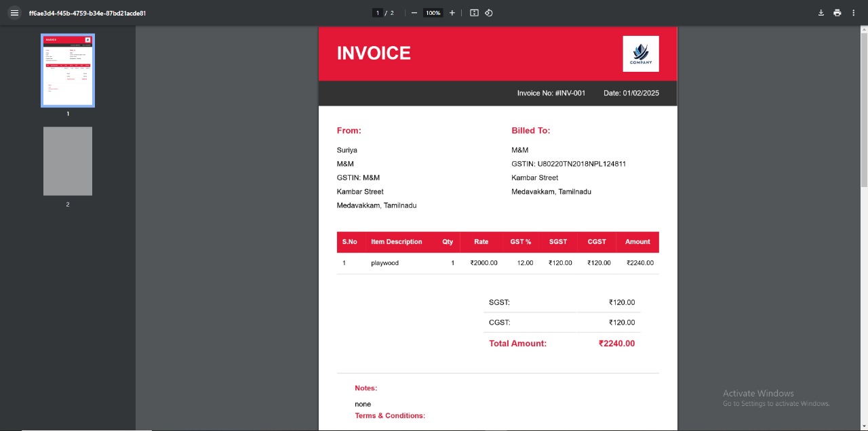Click the 'none' notes text

click(x=363, y=404)
